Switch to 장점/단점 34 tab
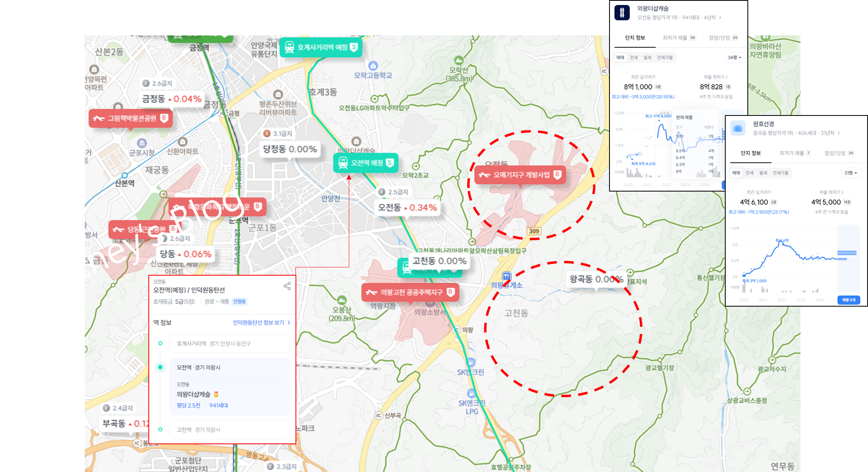The width and height of the screenshot is (868, 472). point(839,153)
